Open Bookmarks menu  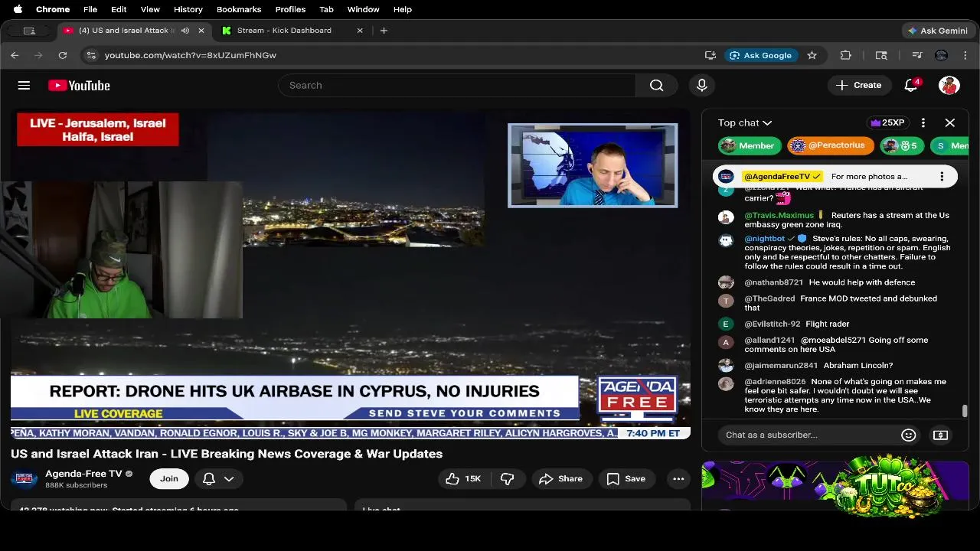[x=239, y=9]
